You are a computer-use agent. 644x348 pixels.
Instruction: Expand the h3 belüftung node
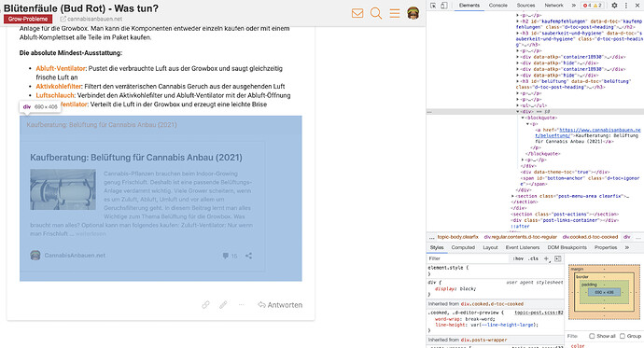pos(517,81)
